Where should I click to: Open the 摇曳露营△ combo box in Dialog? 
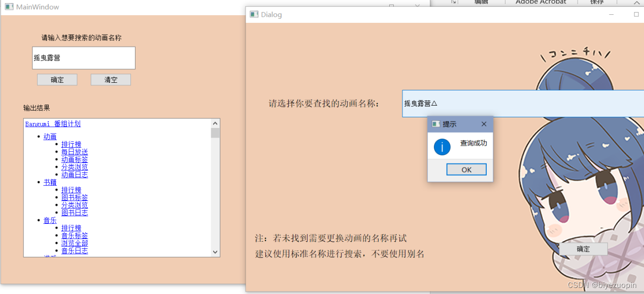523,104
